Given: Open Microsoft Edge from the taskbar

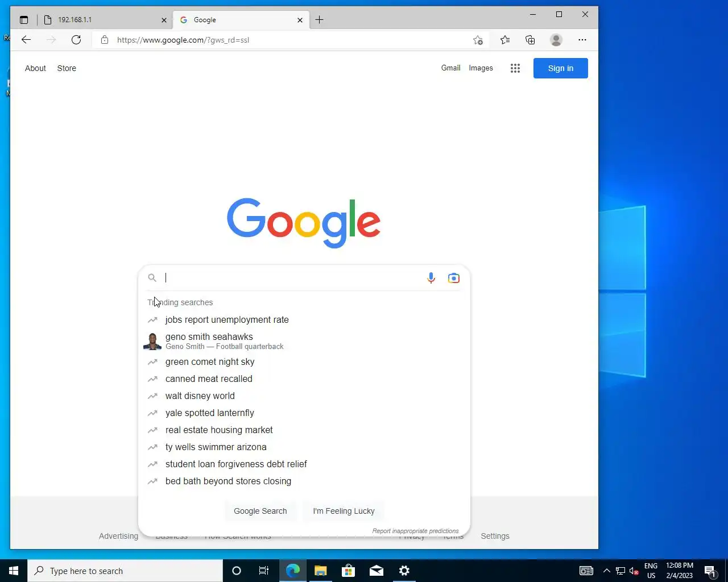Looking at the screenshot, I should click(x=293, y=571).
